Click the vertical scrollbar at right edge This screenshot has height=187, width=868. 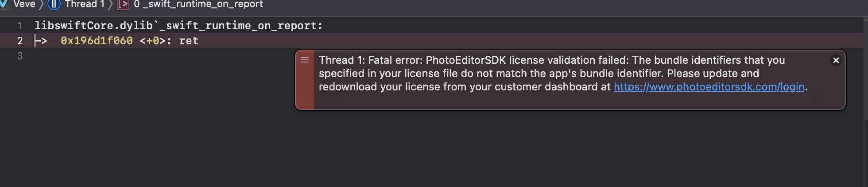866,69
